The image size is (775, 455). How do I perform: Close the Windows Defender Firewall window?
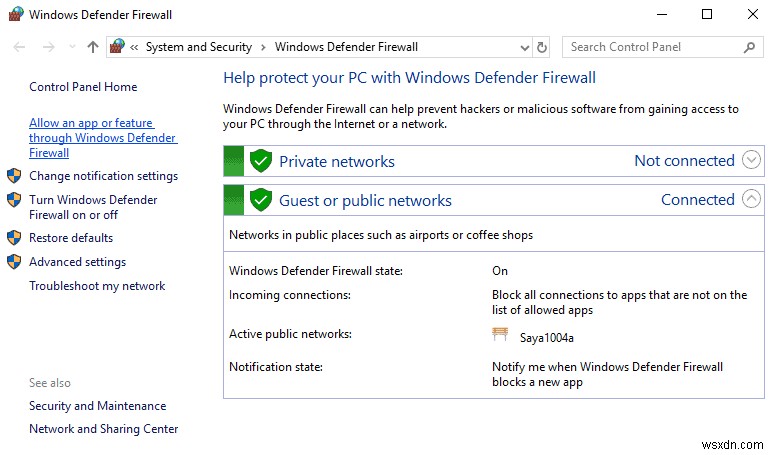[x=753, y=14]
